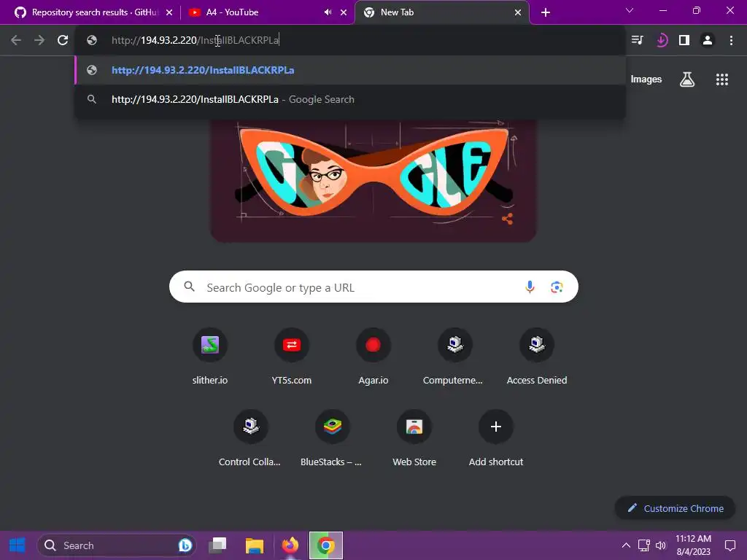The width and height of the screenshot is (747, 560).
Task: Launch File Explorer from taskbar
Action: (255, 545)
